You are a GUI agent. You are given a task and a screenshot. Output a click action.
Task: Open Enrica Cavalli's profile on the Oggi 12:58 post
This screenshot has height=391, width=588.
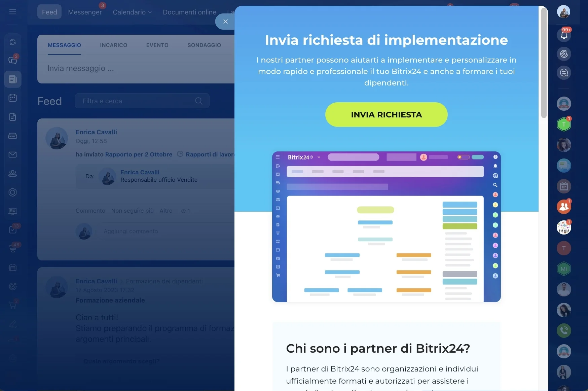(96, 132)
